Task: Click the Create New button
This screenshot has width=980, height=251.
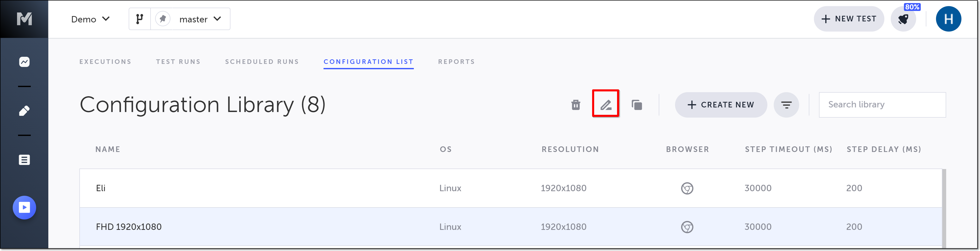Action: click(721, 105)
